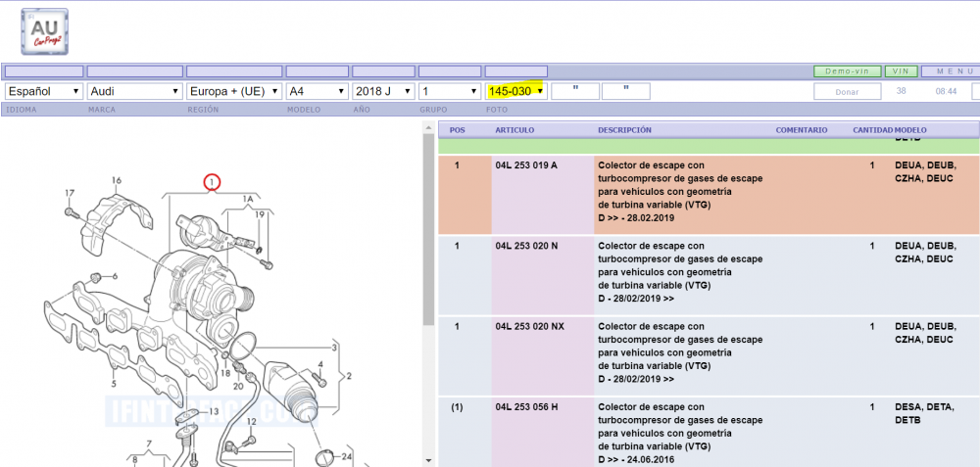Open the Región dropdown Europa + (UE)

pos(234,91)
